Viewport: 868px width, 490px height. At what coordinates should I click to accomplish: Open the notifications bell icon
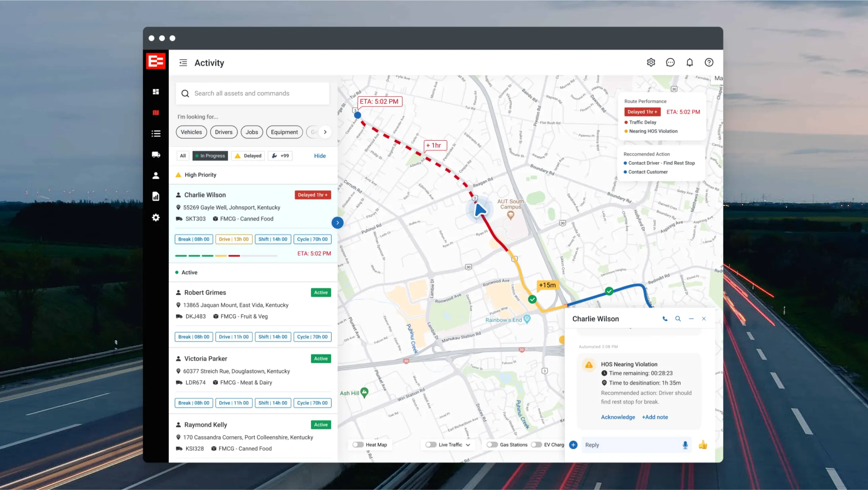coord(690,62)
